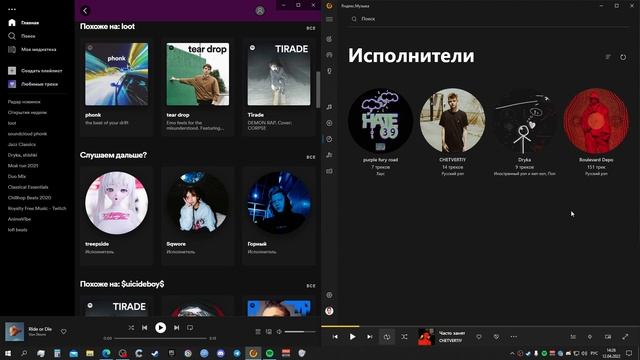Viewport: 640px width, 360px height.
Task: Play previous track in Yandex Music
Action: pyautogui.click(x=335, y=337)
